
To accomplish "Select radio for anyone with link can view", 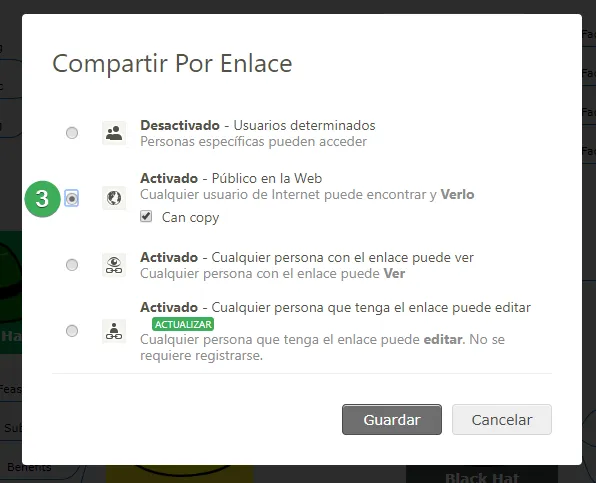I will (x=72, y=264).
